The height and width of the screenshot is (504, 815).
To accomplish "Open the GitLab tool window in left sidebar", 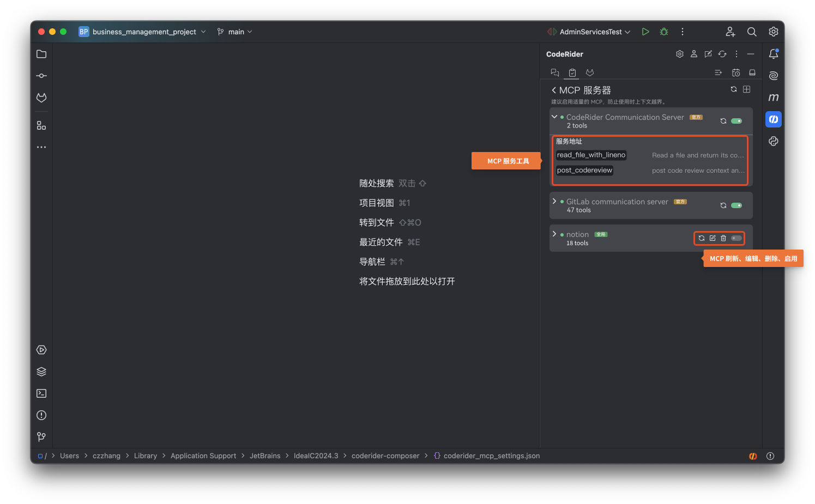I will point(41,98).
